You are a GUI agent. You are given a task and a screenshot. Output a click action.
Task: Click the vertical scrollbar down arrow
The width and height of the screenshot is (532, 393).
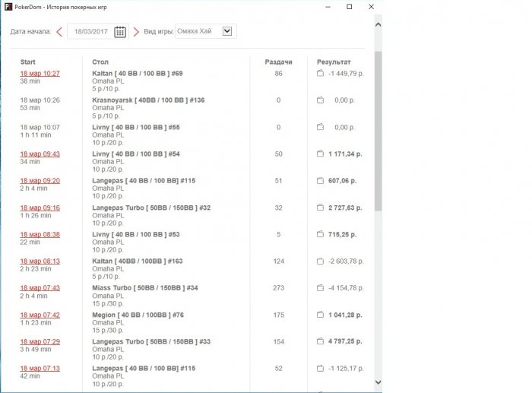(378, 383)
